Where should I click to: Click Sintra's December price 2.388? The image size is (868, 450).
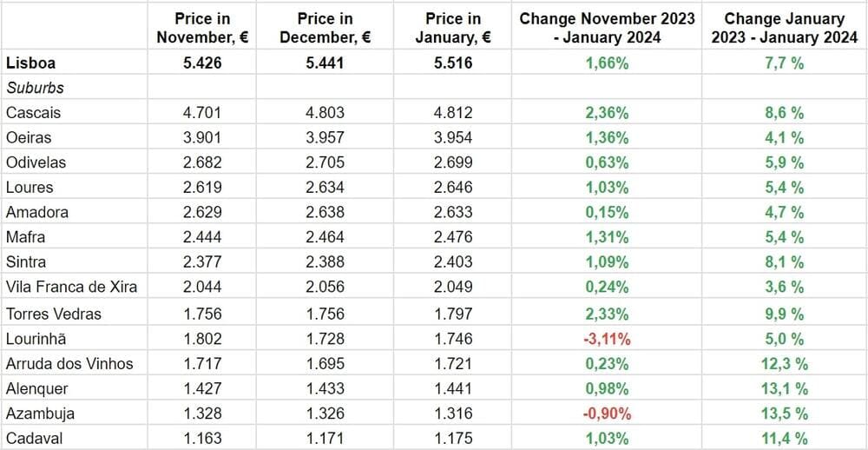pos(325,261)
